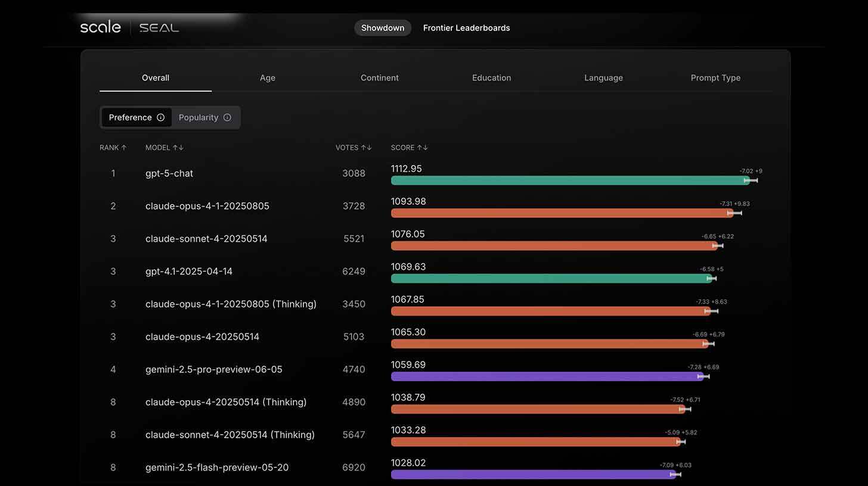Click claude-opus-4-1-20250805 without Thinking
The height and width of the screenshot is (486, 868).
(207, 206)
